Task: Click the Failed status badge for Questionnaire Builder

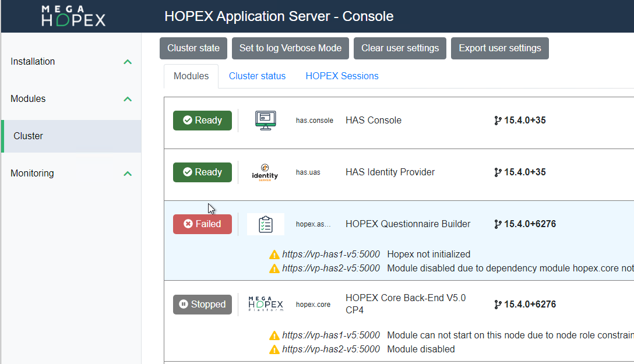Action: 202,224
